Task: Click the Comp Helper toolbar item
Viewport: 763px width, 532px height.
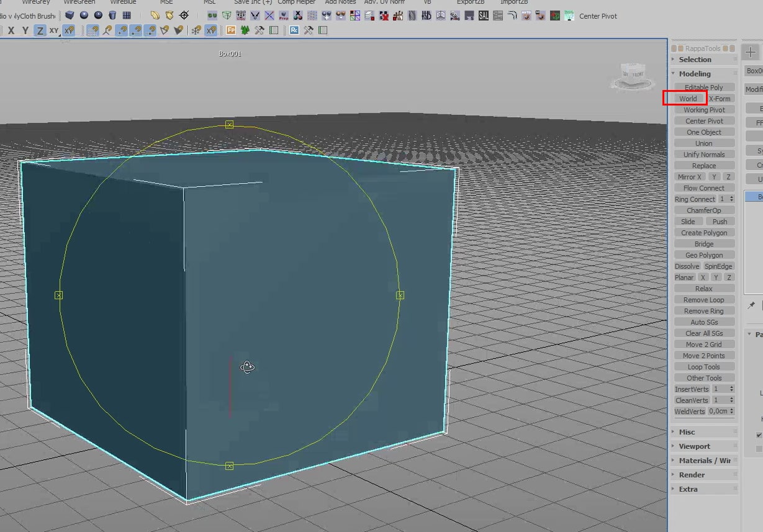Action: pyautogui.click(x=296, y=2)
